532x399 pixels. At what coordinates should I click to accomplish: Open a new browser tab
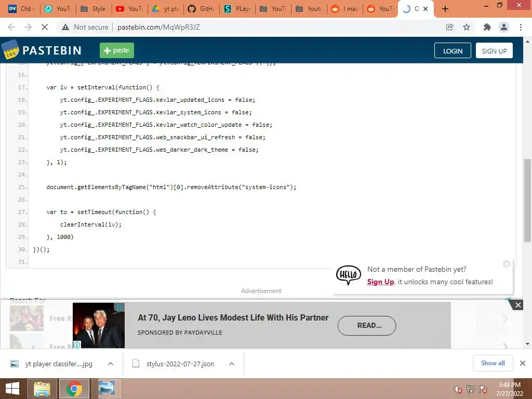click(445, 9)
